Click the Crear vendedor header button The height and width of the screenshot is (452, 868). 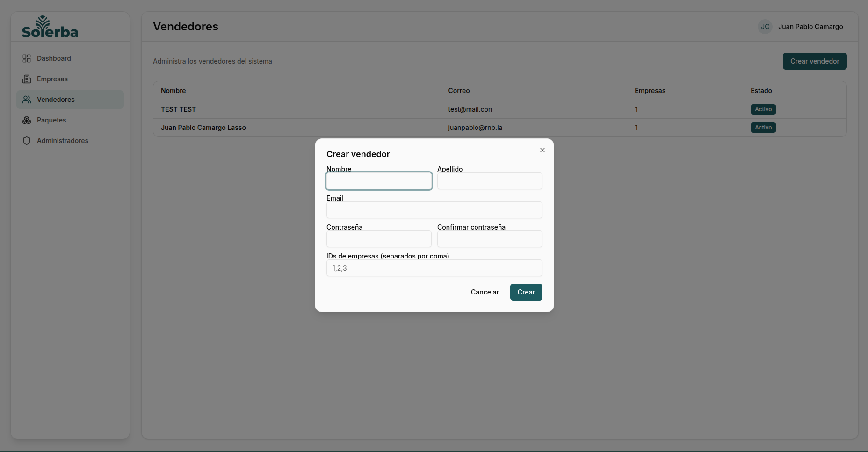click(x=815, y=61)
